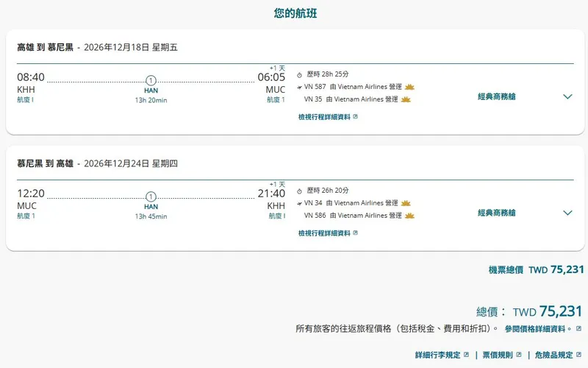Expand the Kaohsiung to Munich flight details chevron

pyautogui.click(x=567, y=96)
